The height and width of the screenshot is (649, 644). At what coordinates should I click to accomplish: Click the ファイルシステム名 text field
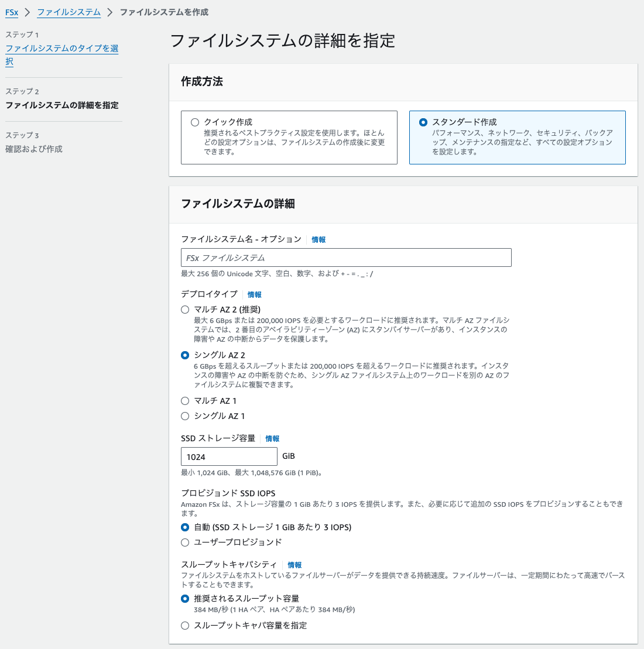(346, 257)
